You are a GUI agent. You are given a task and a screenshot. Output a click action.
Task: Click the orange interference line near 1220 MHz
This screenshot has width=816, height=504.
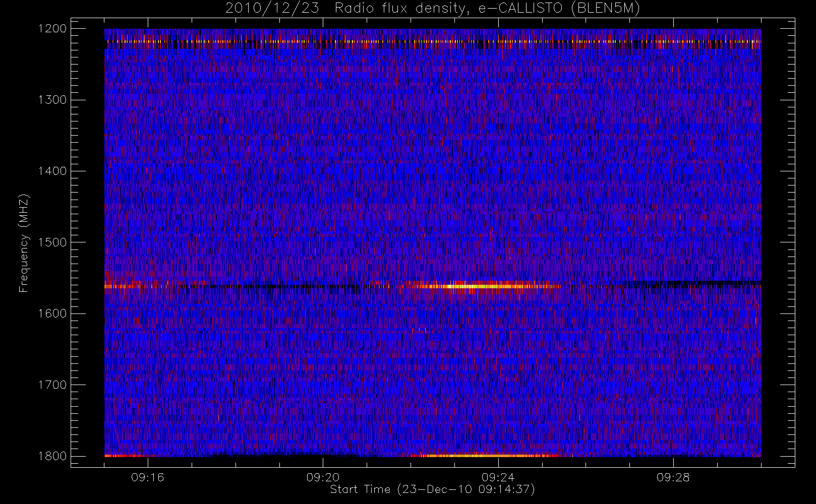(x=433, y=42)
